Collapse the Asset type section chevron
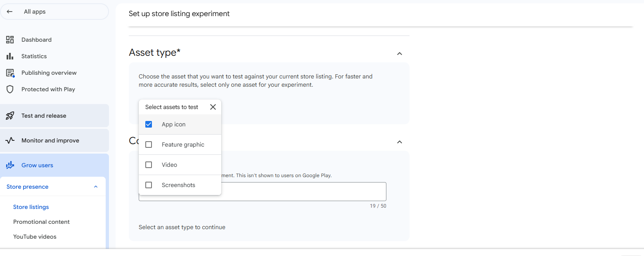This screenshot has width=644, height=256. tap(399, 54)
